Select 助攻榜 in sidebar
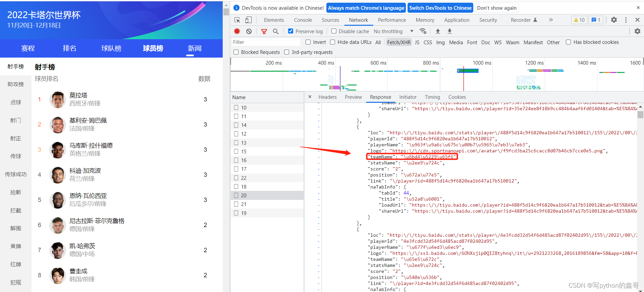Viewport: 644px width, 292px height. (16, 84)
